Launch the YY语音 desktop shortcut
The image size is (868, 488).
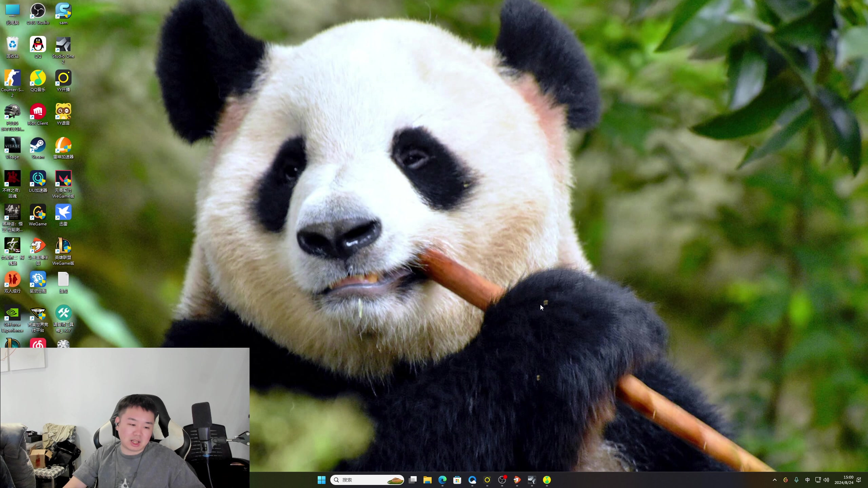click(63, 115)
